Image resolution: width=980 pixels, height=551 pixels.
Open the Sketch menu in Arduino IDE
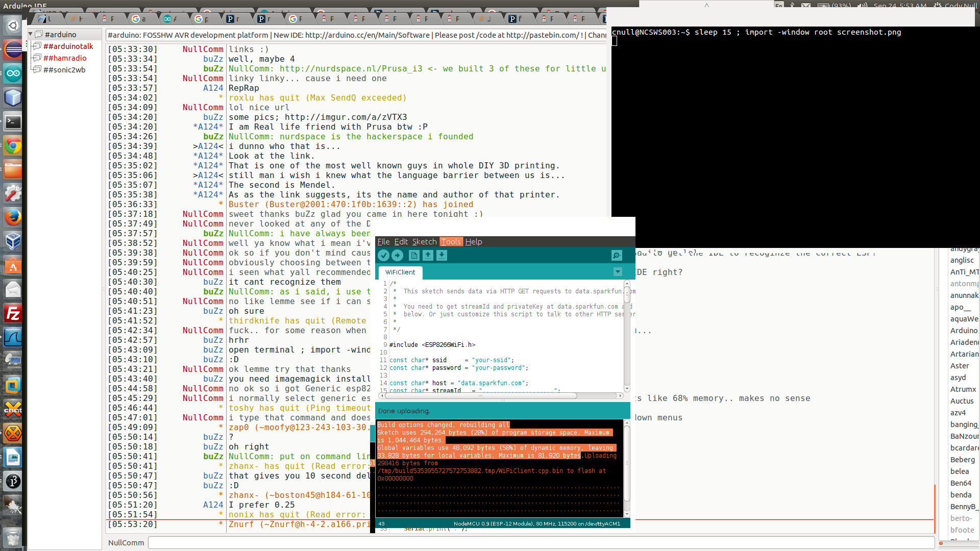424,242
